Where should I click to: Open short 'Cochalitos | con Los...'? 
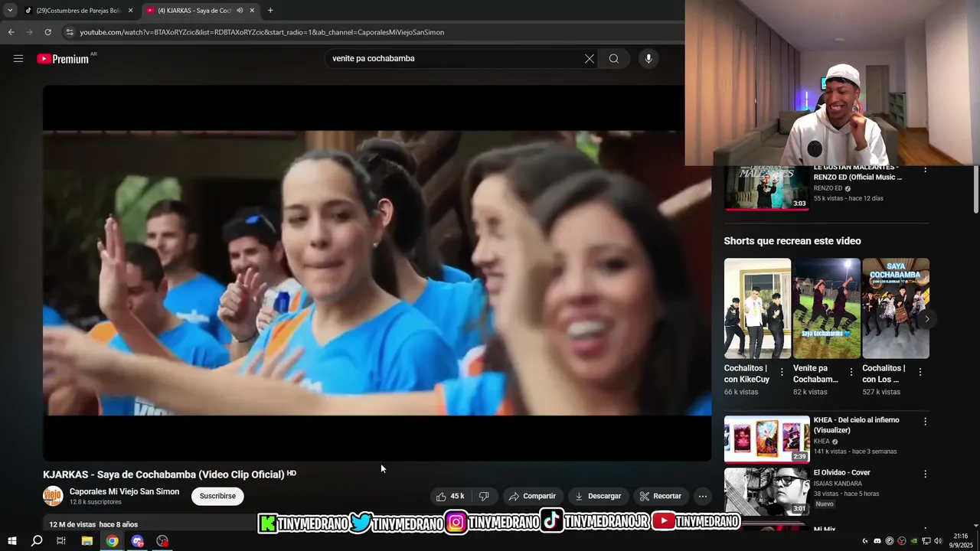click(896, 308)
